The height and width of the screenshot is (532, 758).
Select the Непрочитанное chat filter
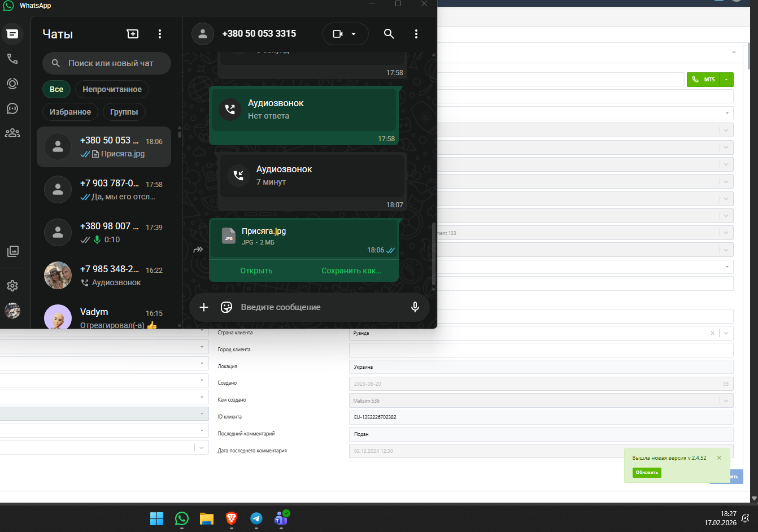point(112,89)
